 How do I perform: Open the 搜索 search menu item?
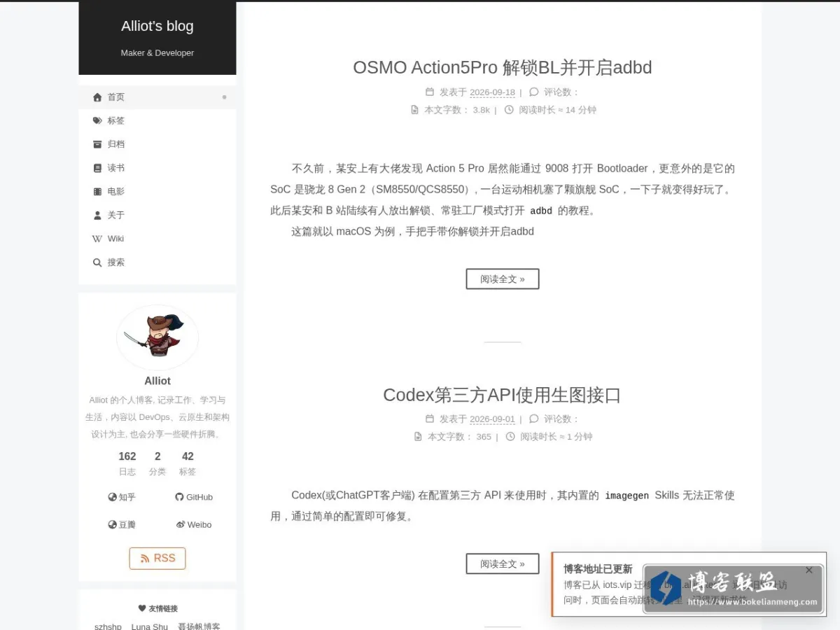157,262
